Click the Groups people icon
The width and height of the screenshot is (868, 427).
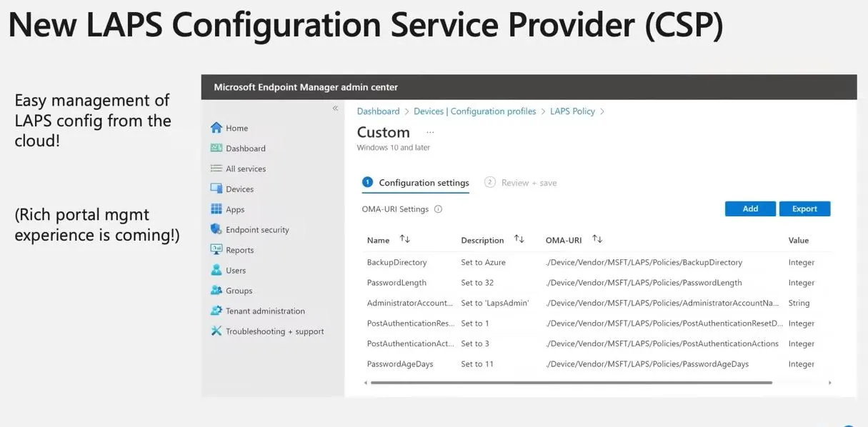click(x=216, y=291)
